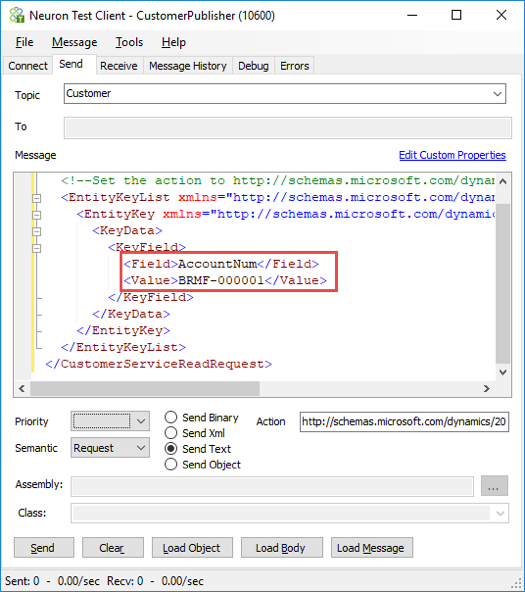The height and width of the screenshot is (592, 525).
Task: Collapse the KeyField XML node
Action: pyautogui.click(x=37, y=248)
